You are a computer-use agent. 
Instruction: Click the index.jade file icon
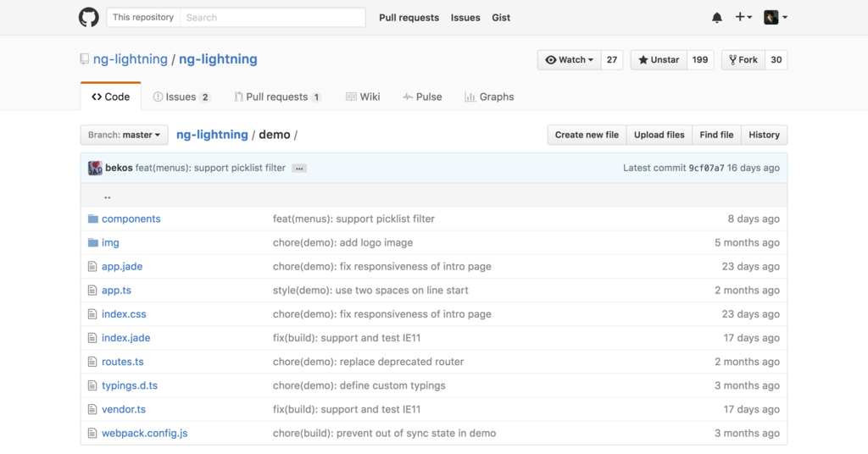[92, 338]
